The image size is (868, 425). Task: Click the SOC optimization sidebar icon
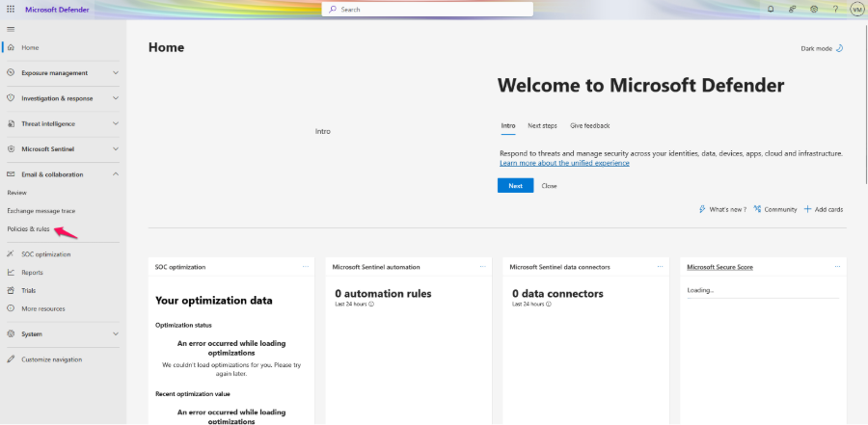click(11, 254)
